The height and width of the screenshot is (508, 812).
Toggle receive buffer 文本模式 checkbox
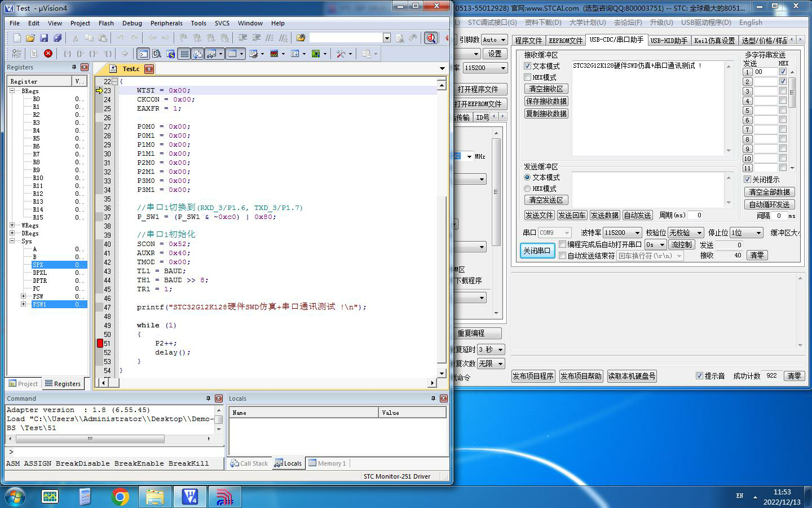528,66
